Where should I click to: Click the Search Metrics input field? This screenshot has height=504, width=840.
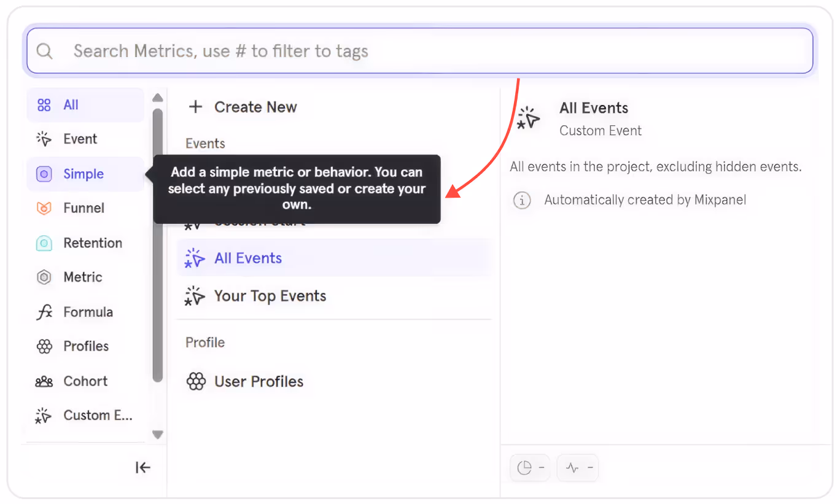(x=420, y=51)
